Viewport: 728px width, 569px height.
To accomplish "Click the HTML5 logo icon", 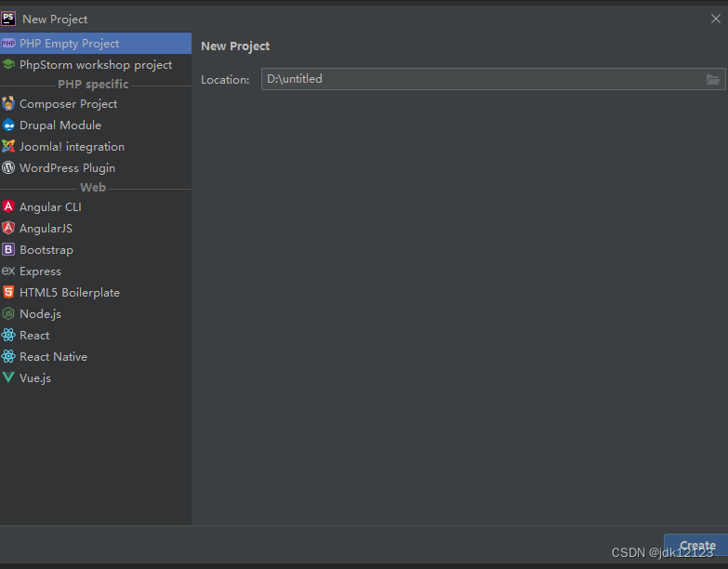I will point(8,292).
